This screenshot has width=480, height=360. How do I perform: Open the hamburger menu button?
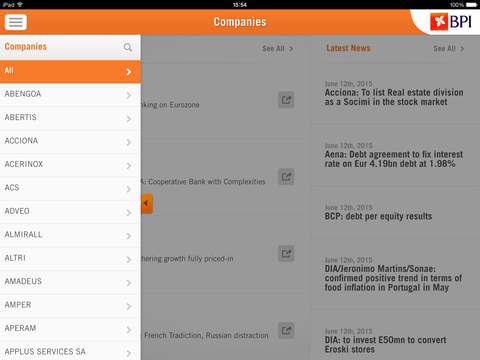(16, 22)
